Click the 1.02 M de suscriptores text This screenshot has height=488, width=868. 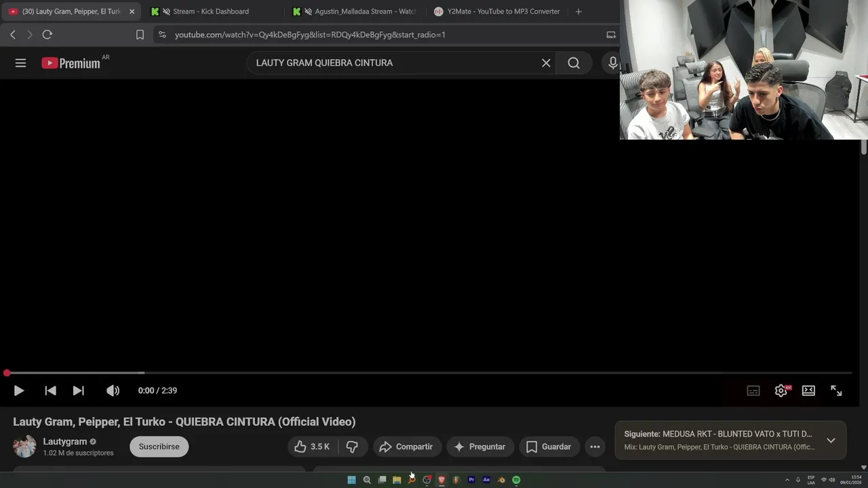[x=78, y=453]
